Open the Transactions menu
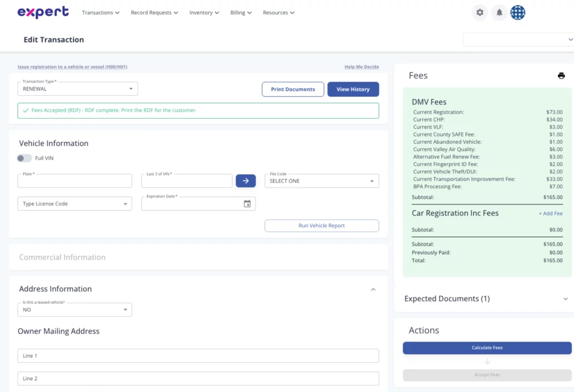 coord(101,12)
